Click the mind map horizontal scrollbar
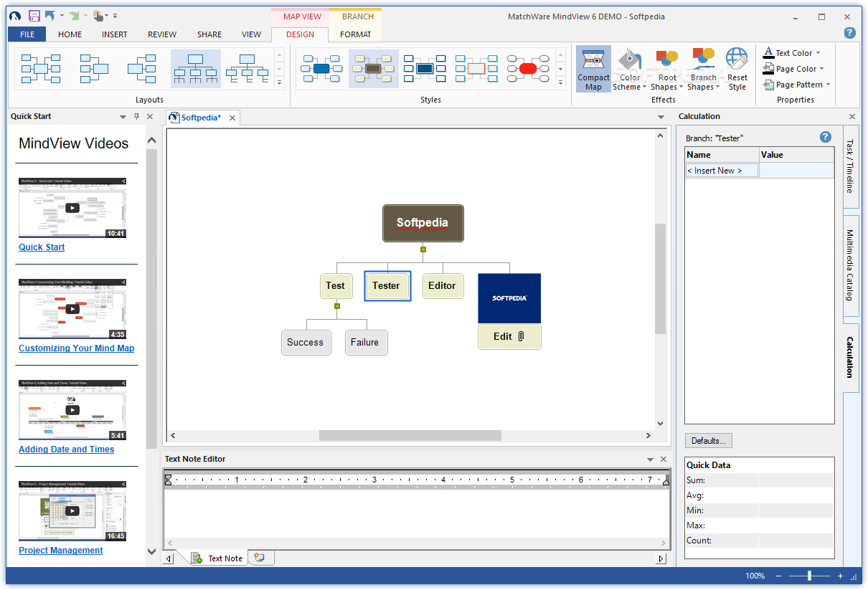Image resolution: width=868 pixels, height=590 pixels. click(x=410, y=435)
